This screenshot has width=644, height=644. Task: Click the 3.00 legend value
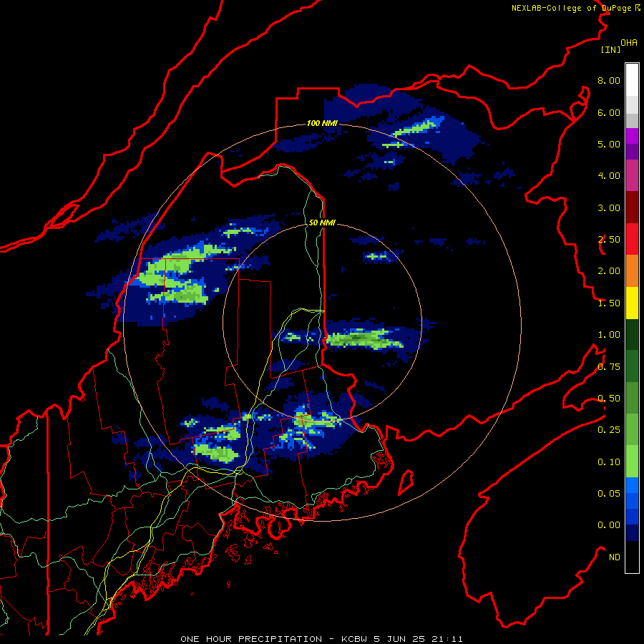click(x=609, y=208)
